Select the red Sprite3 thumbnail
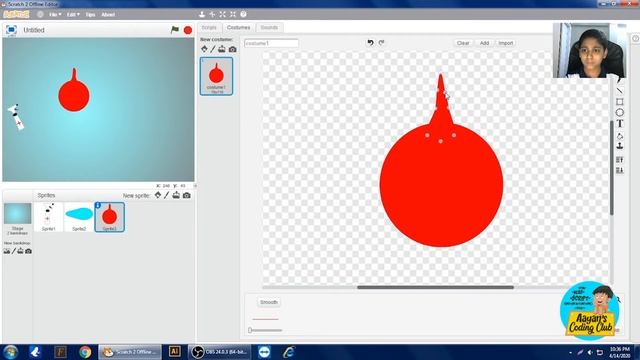The height and width of the screenshot is (360, 640). pyautogui.click(x=109, y=217)
